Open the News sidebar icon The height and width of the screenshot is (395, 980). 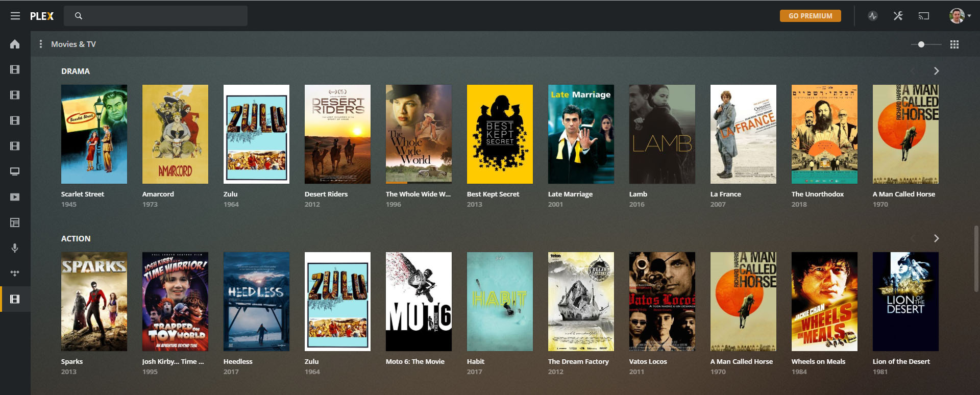15,223
